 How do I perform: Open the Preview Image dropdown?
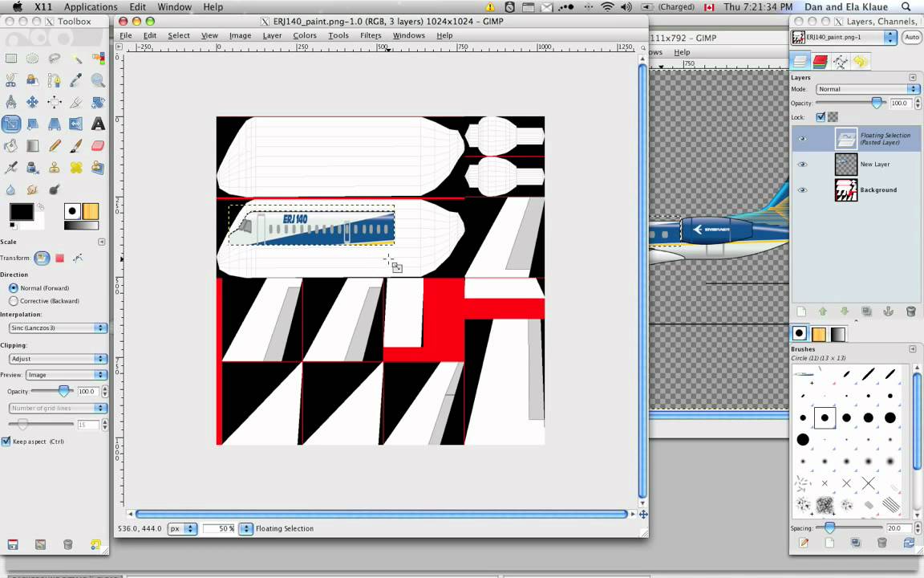66,375
